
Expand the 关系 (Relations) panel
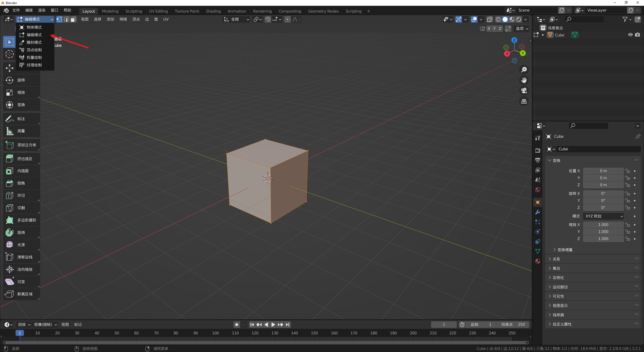click(x=556, y=259)
